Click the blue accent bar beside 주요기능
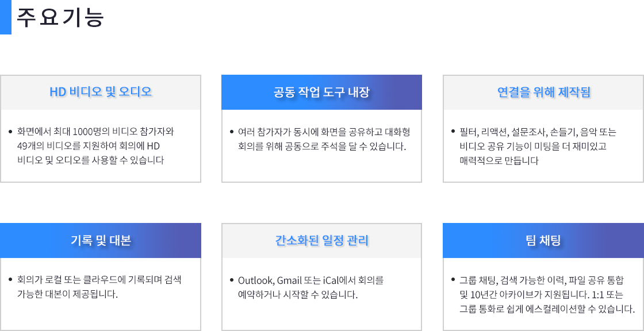Viewport: 644px width, 331px height. pos(6,17)
